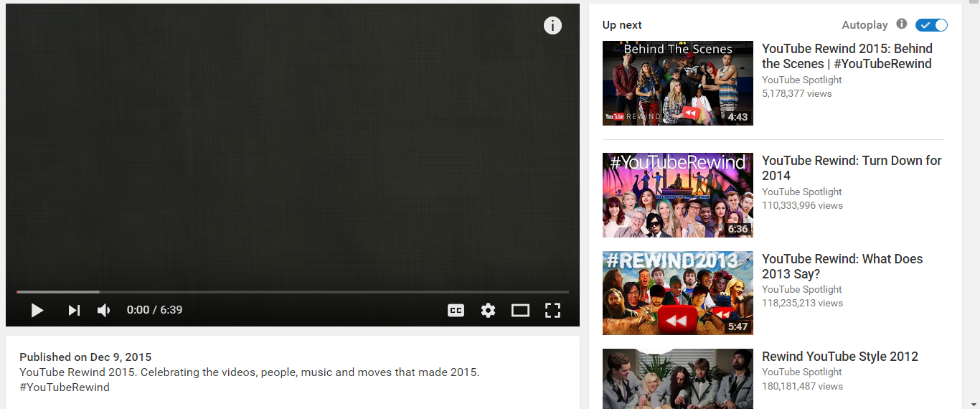Click 'Published on Dec 9, 2015' text
980x409 pixels.
pos(85,357)
